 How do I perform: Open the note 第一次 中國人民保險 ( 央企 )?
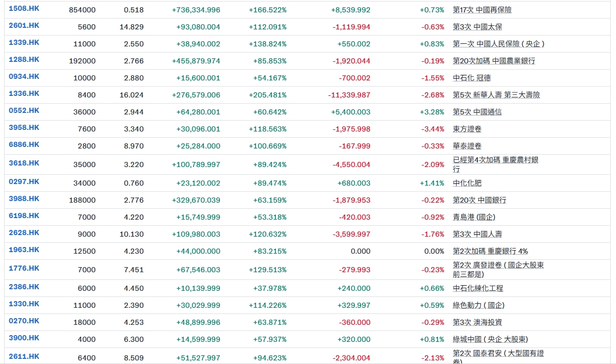tap(498, 44)
